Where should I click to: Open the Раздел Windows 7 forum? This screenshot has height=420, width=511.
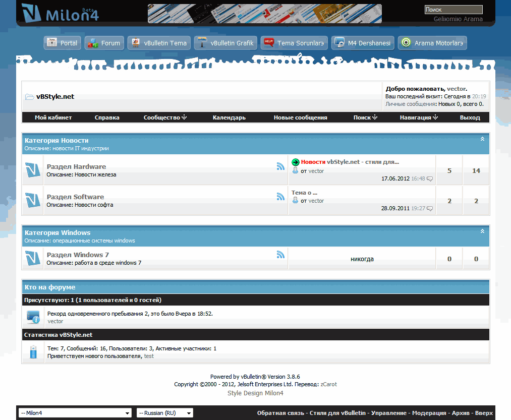[78, 255]
